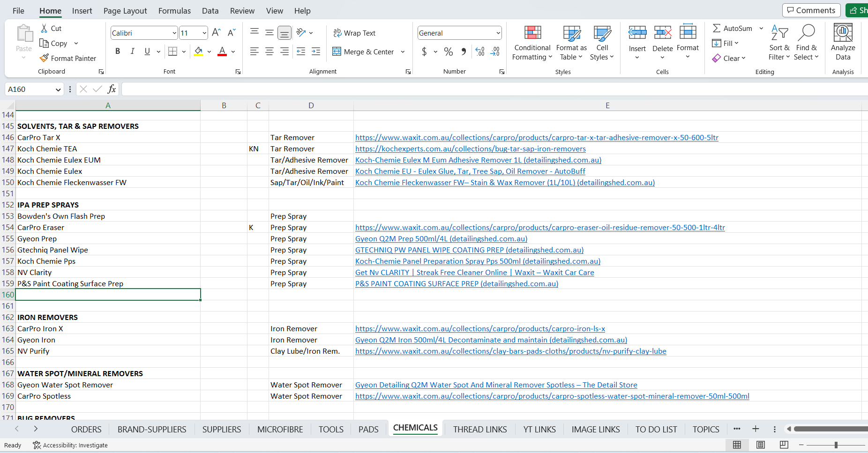
Task: Increase decimal places icon
Action: tap(480, 52)
